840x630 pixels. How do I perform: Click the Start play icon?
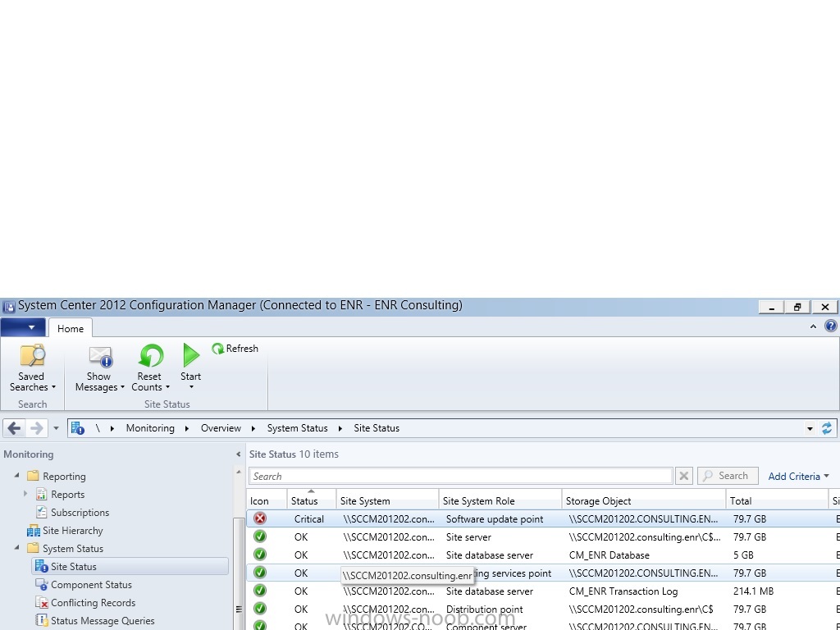pos(190,354)
